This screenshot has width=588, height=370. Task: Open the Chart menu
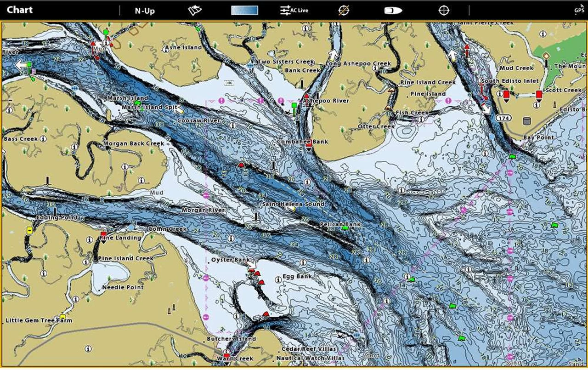(x=19, y=9)
